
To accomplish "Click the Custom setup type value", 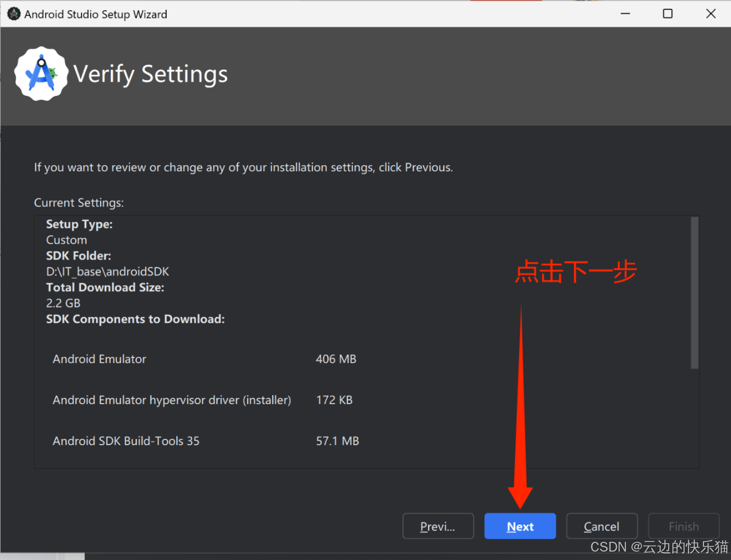I will (x=67, y=240).
